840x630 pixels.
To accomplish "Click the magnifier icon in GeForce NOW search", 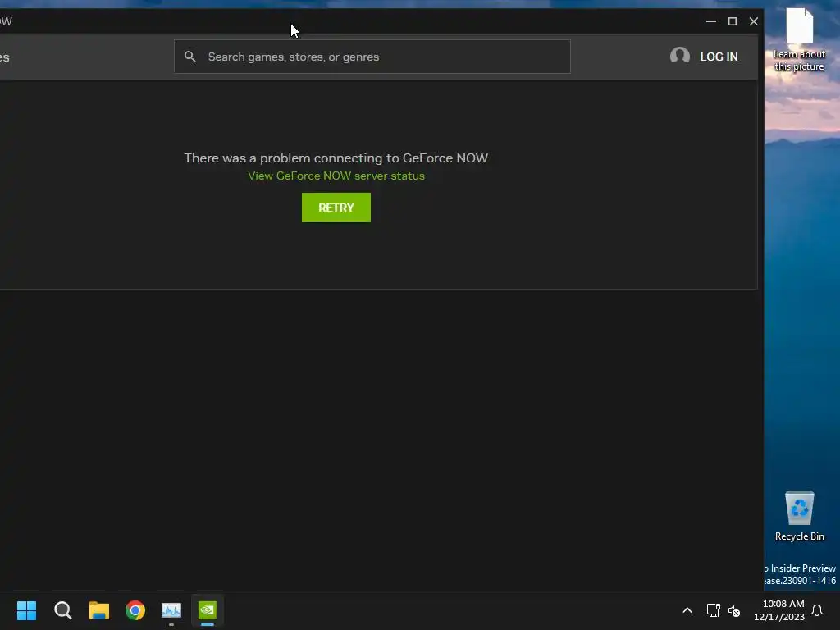I will (189, 57).
